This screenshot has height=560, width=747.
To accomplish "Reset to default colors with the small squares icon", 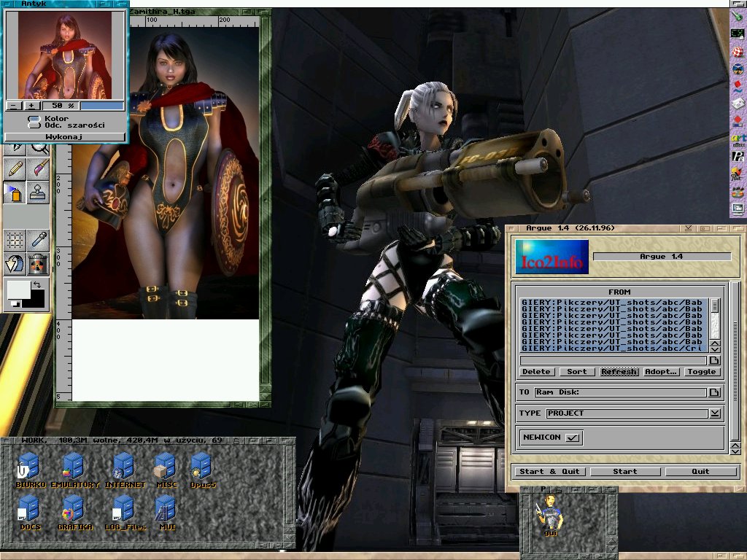I will coord(16,303).
